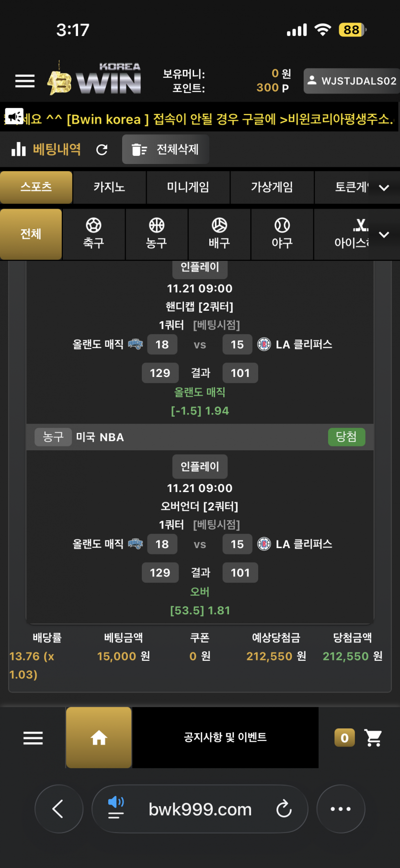The width and height of the screenshot is (400, 868).
Task: Tap the bwk999.com address field
Action: 200,809
